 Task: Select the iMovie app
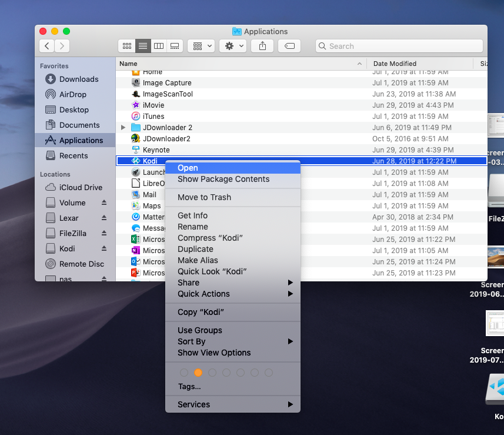(x=302, y=105)
